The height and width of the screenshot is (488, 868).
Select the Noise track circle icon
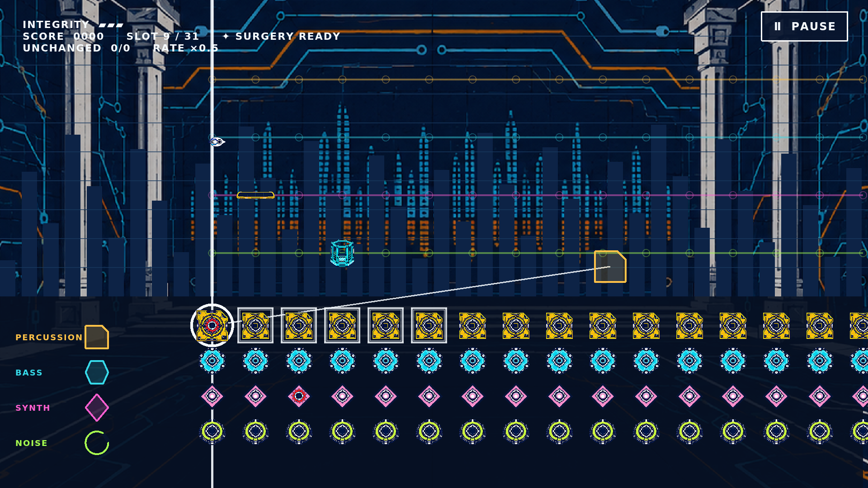97,443
